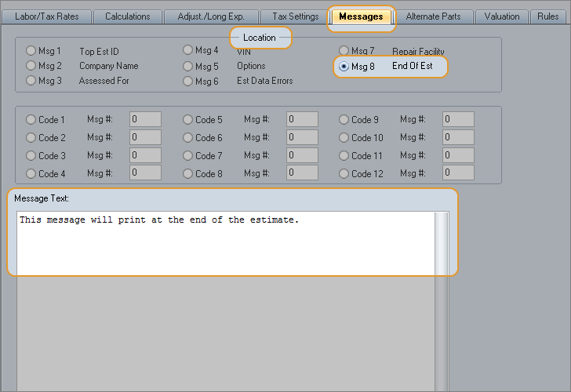Select the Code 12 radio button
Viewport: 571px width, 392px height.
click(x=344, y=173)
